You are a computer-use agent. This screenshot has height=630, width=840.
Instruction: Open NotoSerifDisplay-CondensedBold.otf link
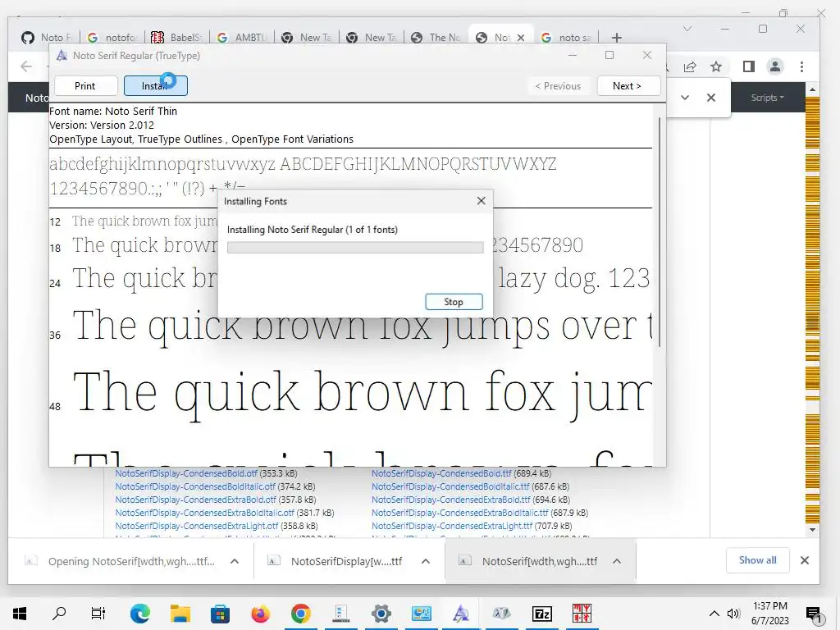coord(186,473)
